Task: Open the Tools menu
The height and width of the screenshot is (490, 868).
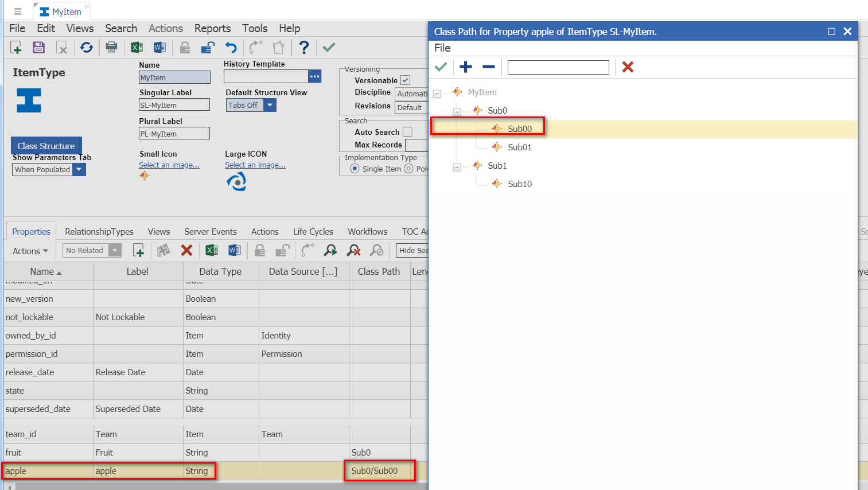Action: click(x=255, y=28)
